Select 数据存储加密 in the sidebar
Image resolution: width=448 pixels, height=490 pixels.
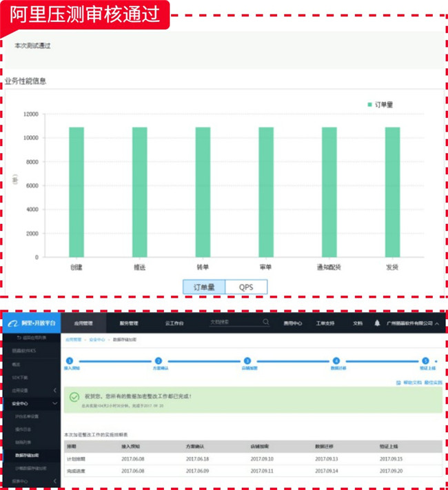[x=27, y=456]
